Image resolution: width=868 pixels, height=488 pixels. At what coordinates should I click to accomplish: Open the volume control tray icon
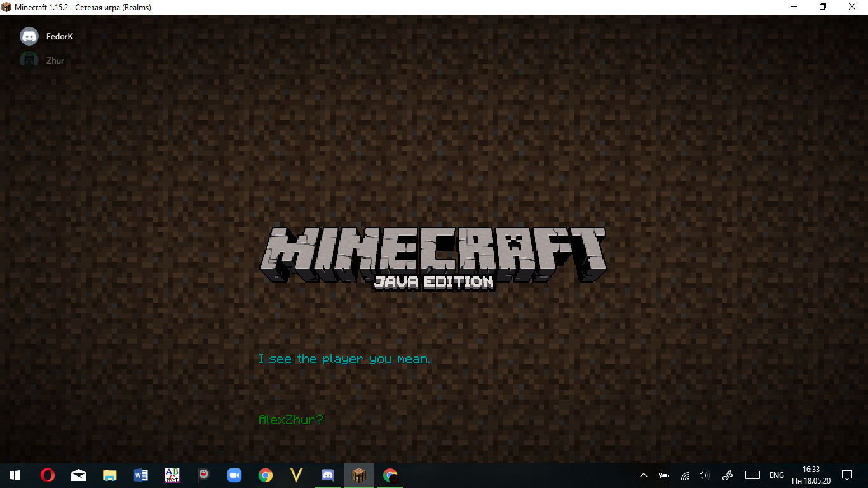coord(704,475)
